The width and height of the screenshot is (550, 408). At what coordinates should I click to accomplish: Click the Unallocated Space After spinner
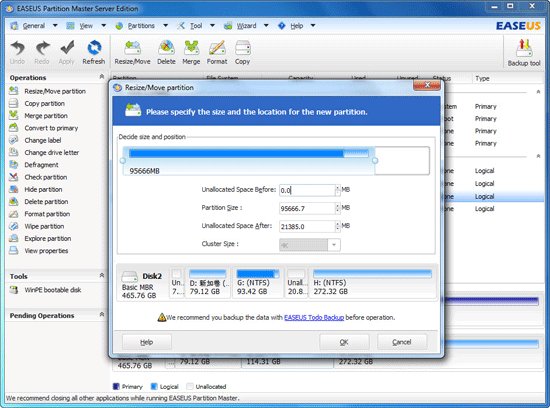[x=338, y=227]
